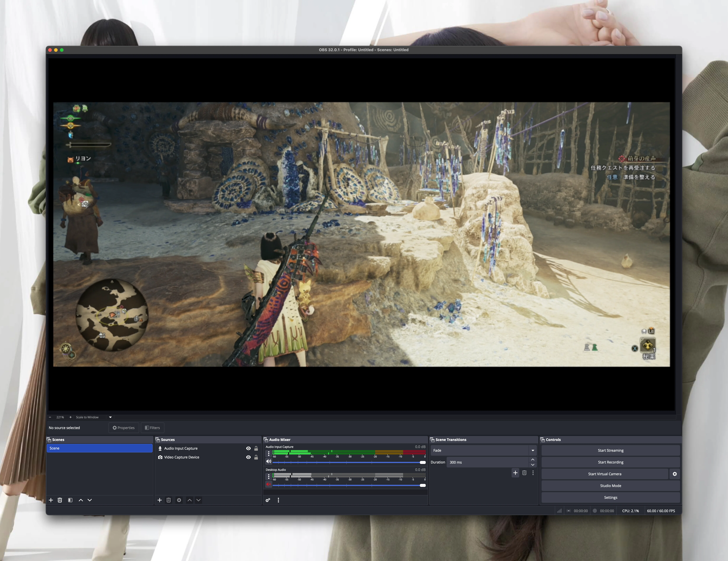Click the Audio Input Capture level meter

349,452
